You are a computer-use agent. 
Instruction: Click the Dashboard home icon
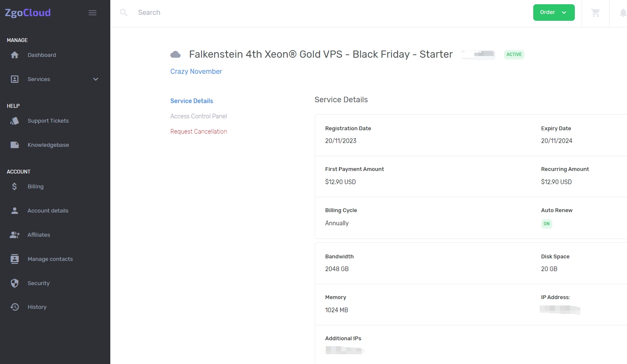coord(14,55)
